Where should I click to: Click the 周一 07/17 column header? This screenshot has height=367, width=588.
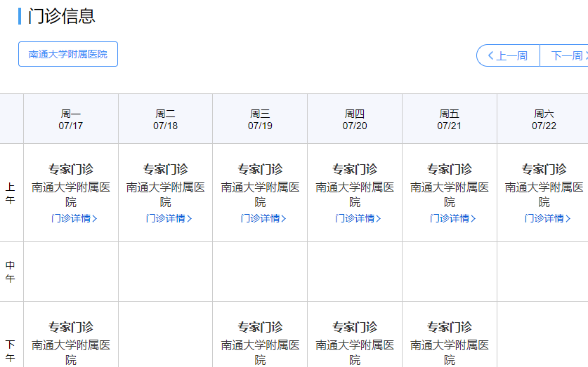point(71,119)
